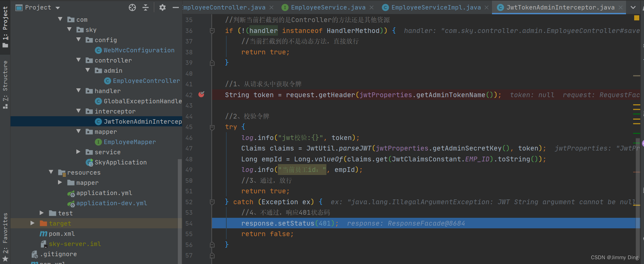Click the warning stripe mark near line 44

[637, 119]
